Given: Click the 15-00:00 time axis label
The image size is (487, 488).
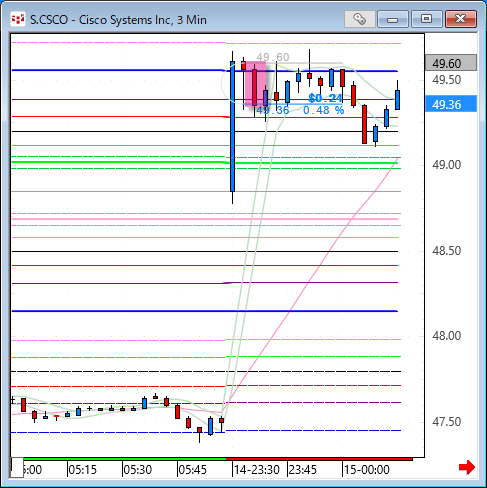Looking at the screenshot, I should coord(367,470).
